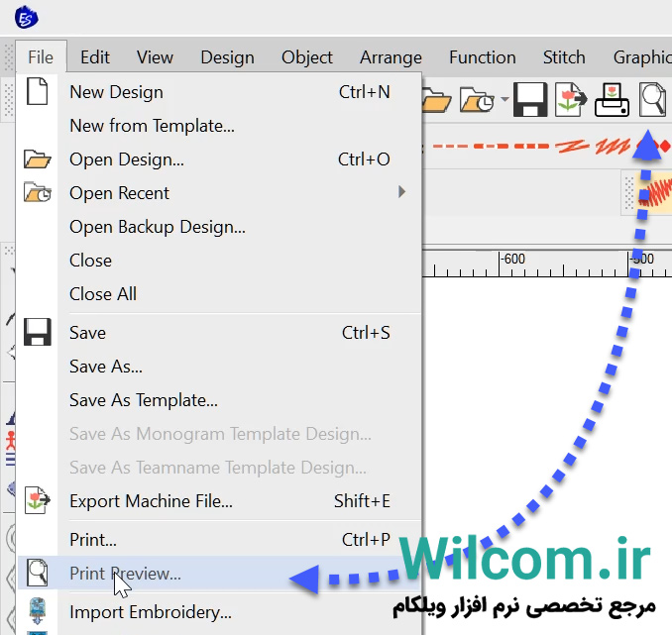Click the Print Preview toolbar icon
Image resolution: width=672 pixels, height=635 pixels.
pos(653,100)
